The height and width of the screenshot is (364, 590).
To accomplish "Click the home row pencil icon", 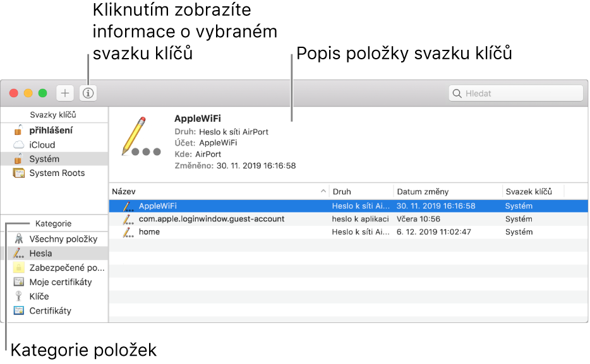I will (x=128, y=232).
